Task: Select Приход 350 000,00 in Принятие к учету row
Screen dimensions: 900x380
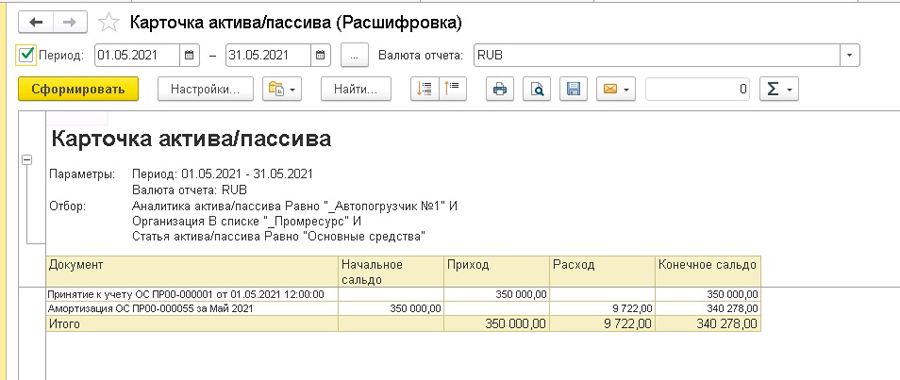Action: tap(496, 294)
